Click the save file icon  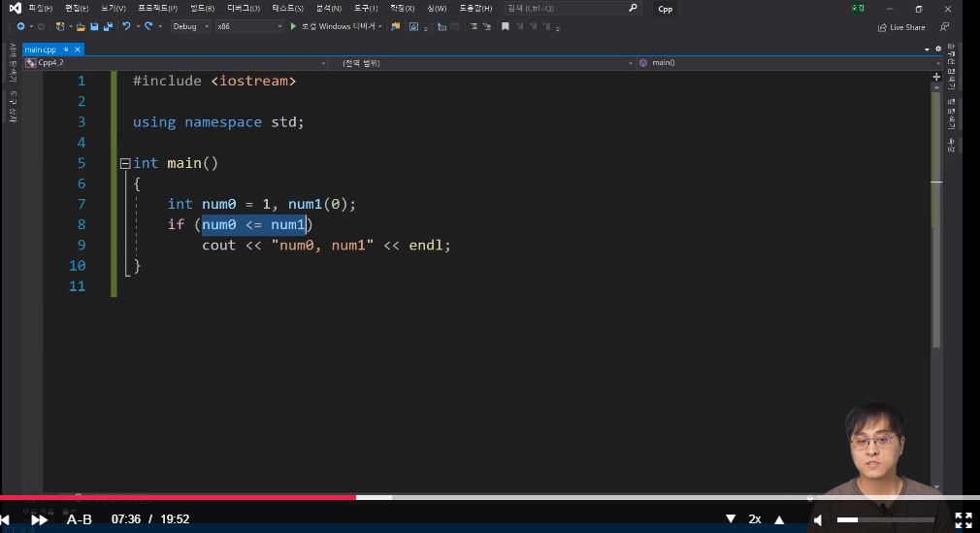click(x=94, y=26)
